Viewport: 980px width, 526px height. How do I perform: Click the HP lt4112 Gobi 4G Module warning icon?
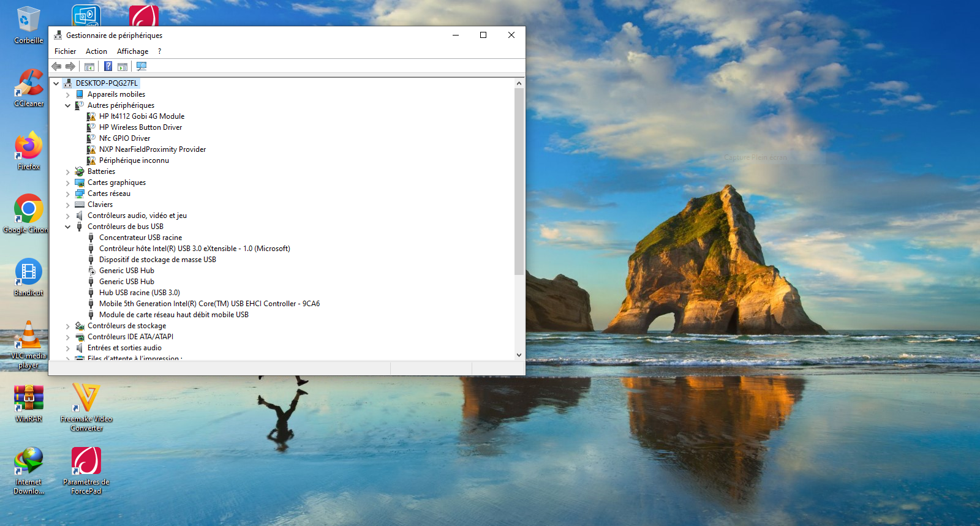91,116
